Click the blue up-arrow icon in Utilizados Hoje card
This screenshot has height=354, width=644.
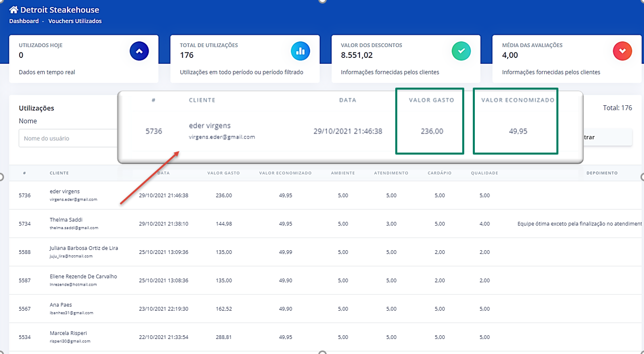click(139, 51)
